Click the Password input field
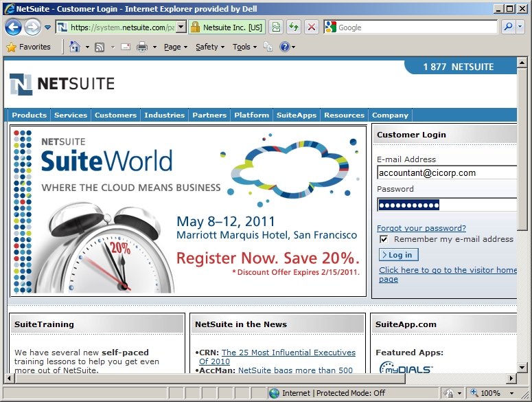The image size is (532, 402). click(447, 205)
